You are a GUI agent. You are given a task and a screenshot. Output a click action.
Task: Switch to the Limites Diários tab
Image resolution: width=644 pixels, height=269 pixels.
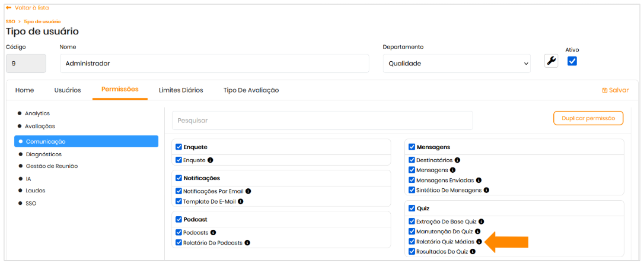click(181, 90)
